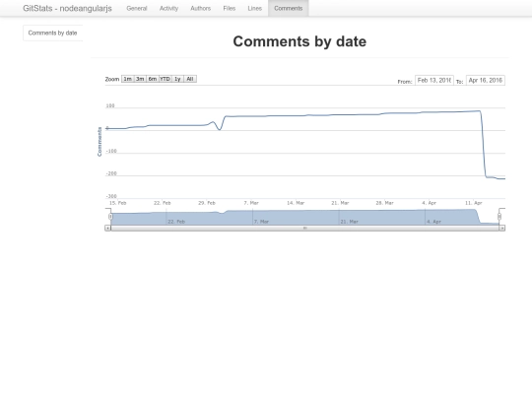Set chart zoom to 6m
The width and height of the screenshot is (532, 399).
tap(153, 79)
